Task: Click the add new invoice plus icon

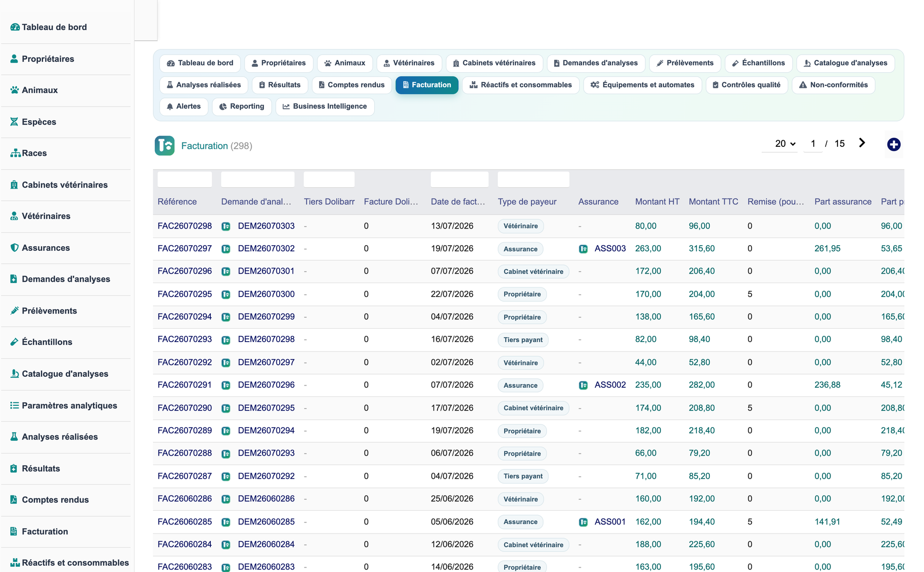Action: [x=894, y=144]
